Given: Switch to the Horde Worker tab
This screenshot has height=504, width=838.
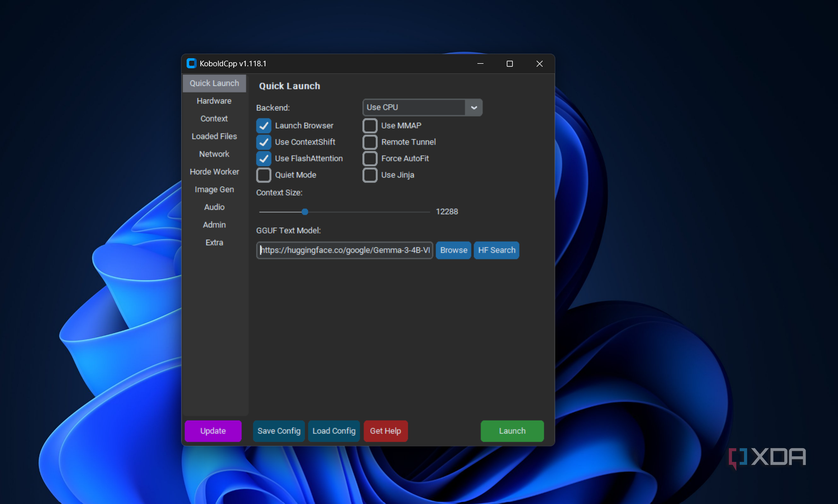Looking at the screenshot, I should [x=214, y=172].
